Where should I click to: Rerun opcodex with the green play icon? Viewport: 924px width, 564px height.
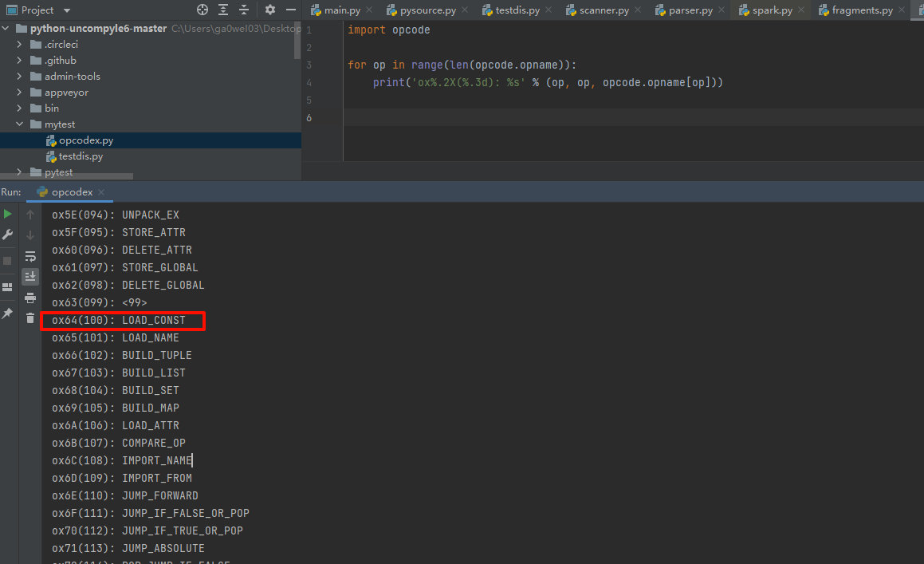click(x=8, y=214)
